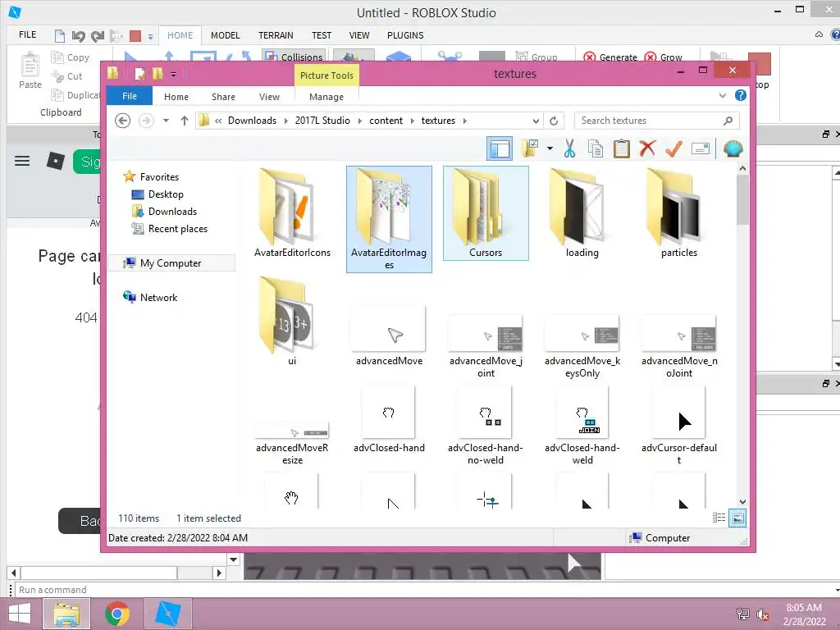
Task: Click the orange checkmark Properties icon
Action: point(673,149)
